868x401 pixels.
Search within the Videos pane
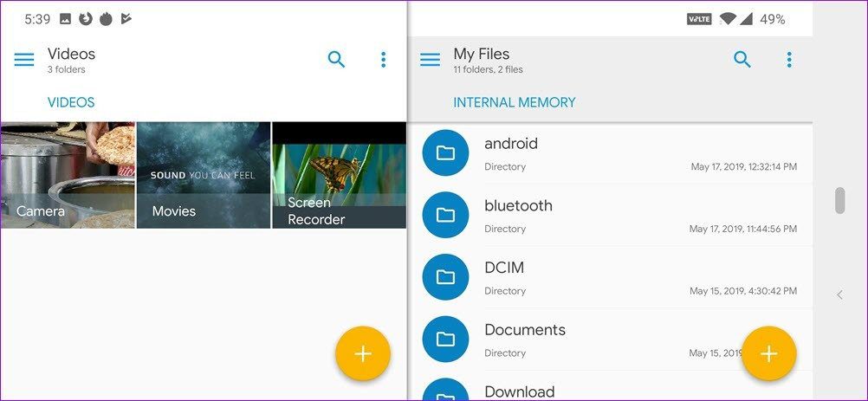click(x=337, y=59)
